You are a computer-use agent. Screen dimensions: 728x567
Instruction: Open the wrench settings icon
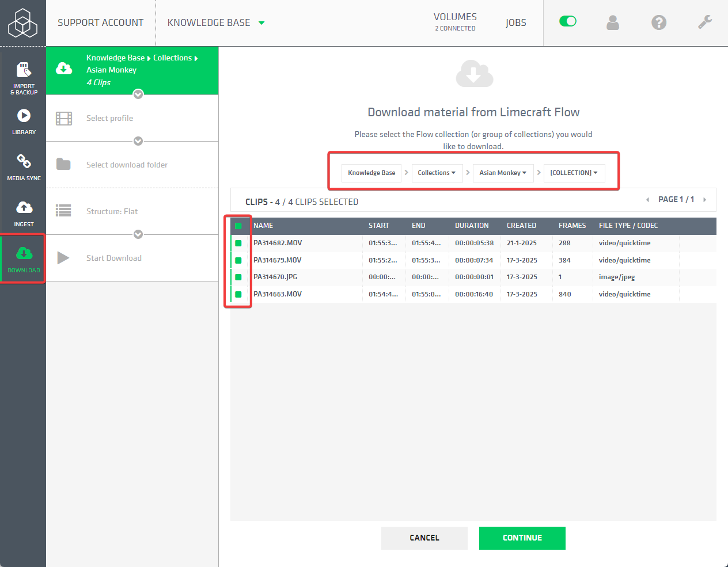[x=705, y=22]
